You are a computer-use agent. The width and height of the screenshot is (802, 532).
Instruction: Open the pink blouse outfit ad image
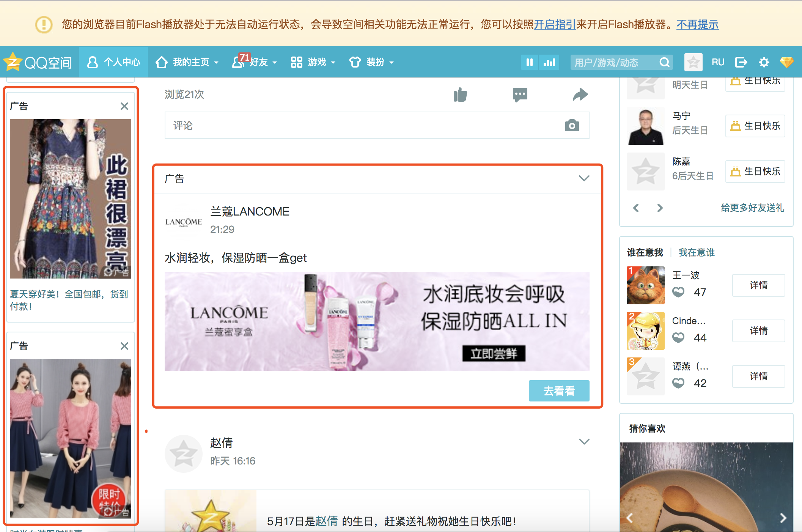point(71,438)
